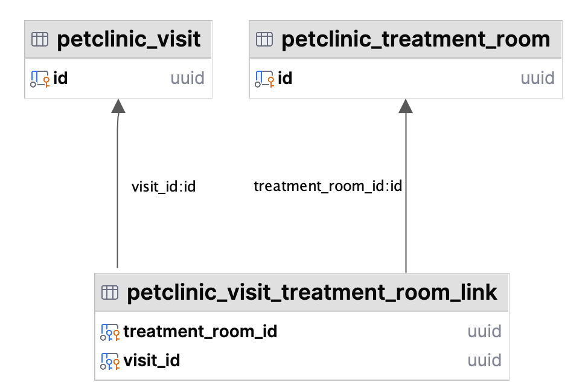The width and height of the screenshot is (588, 391).
Task: Select the id column name in petclinic_visit
Action: (60, 78)
